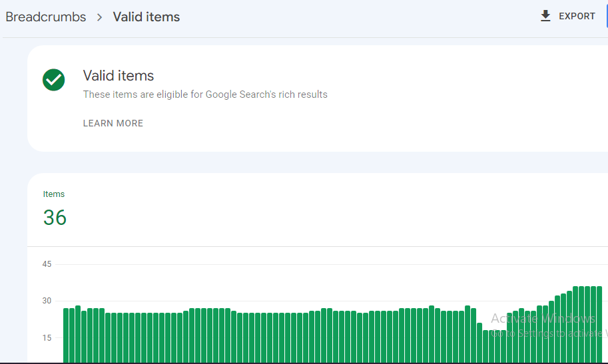Click the green checkmark valid status icon
Viewport: 608px width, 364px height.
pyautogui.click(x=53, y=80)
